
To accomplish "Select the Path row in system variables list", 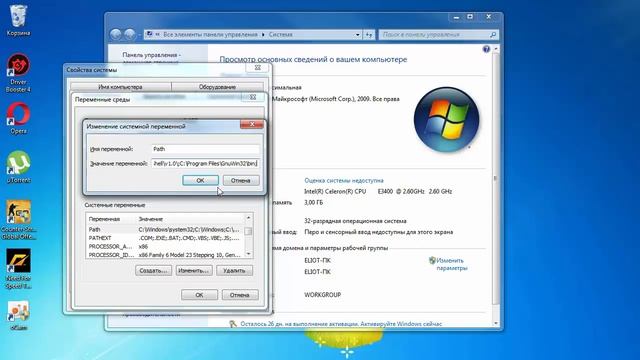I will 165,229.
